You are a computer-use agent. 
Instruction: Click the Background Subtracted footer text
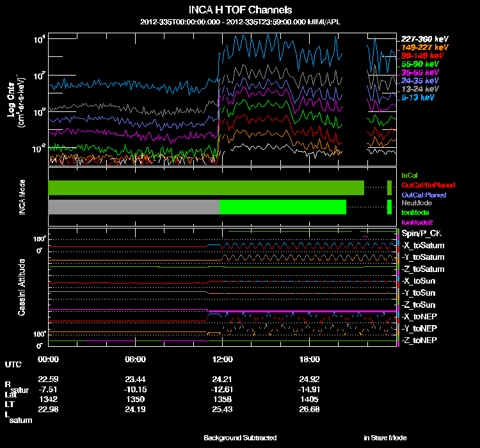pyautogui.click(x=240, y=438)
